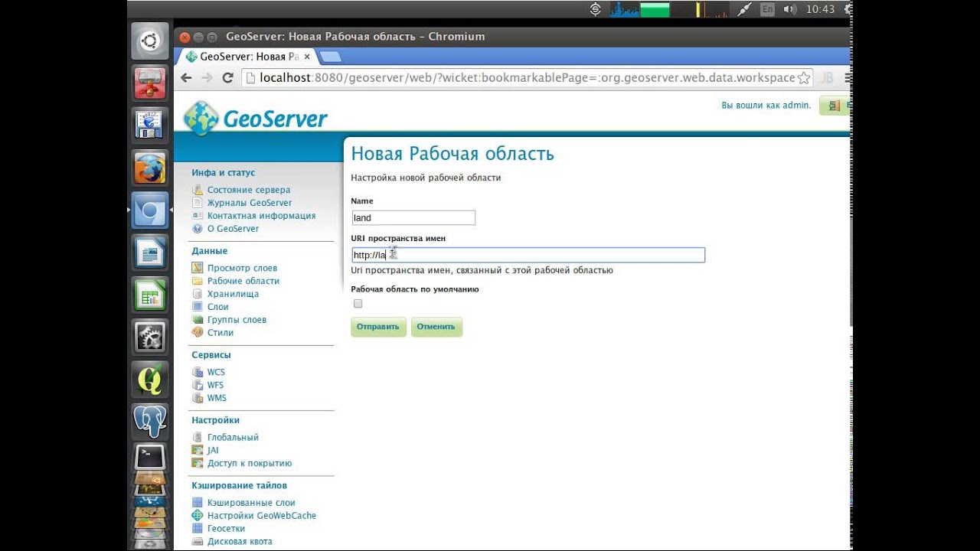
Task: Click the Отправить button
Action: (379, 327)
